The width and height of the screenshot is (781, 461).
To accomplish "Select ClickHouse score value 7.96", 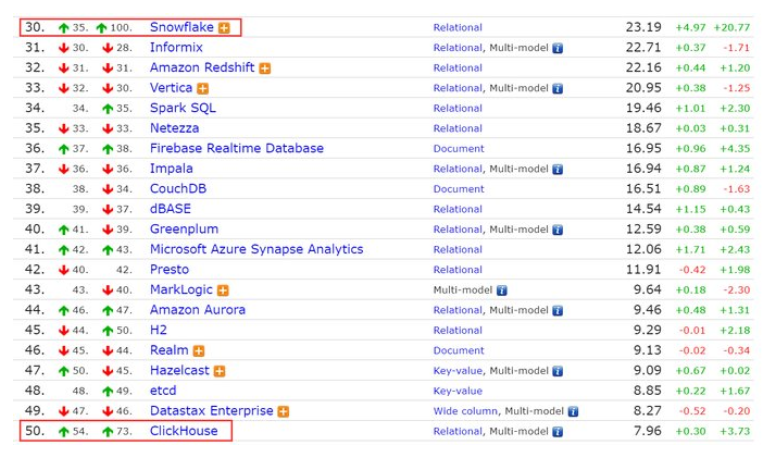I will coord(648,431).
